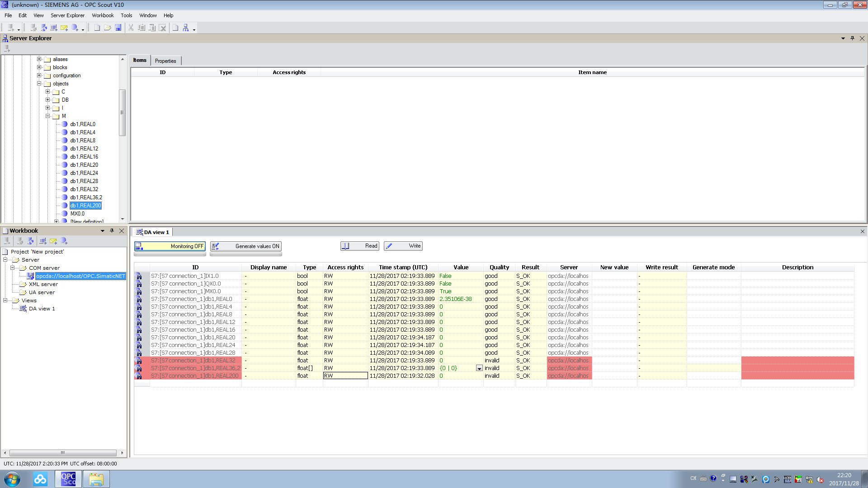The image size is (868, 488).
Task: Click the add DA view icon in Workbook toolbar
Action: (43, 241)
